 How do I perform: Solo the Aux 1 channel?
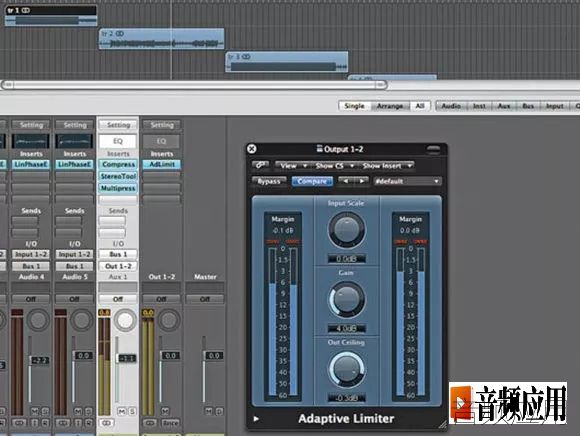[x=132, y=411]
